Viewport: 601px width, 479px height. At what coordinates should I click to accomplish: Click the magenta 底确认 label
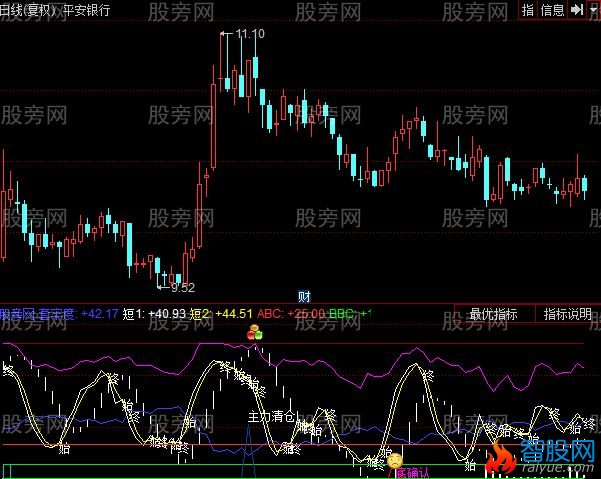412,473
